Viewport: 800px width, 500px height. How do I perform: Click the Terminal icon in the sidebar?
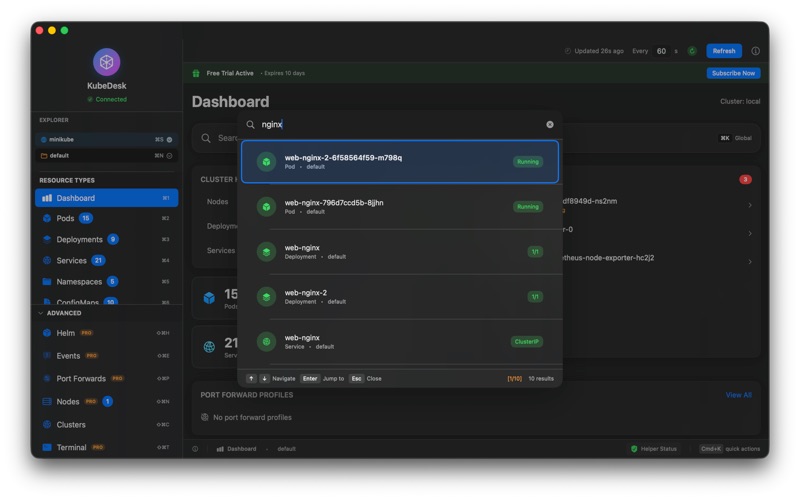tap(47, 447)
